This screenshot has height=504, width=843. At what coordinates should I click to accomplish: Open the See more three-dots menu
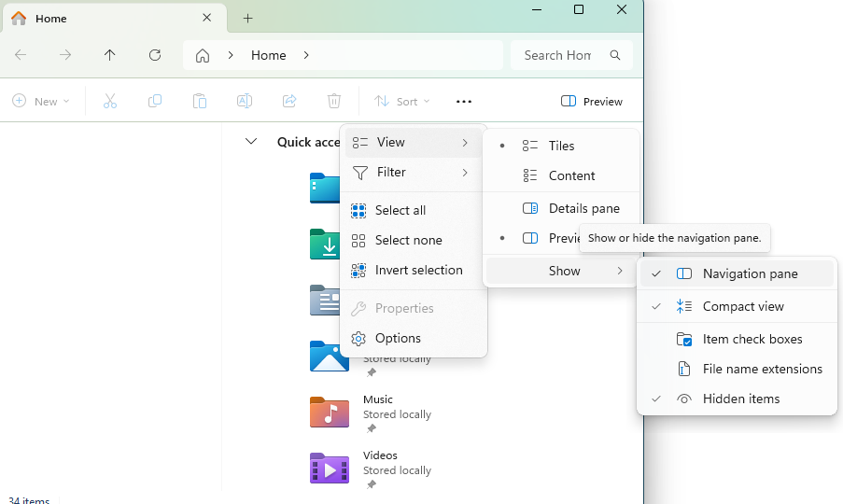coord(463,102)
